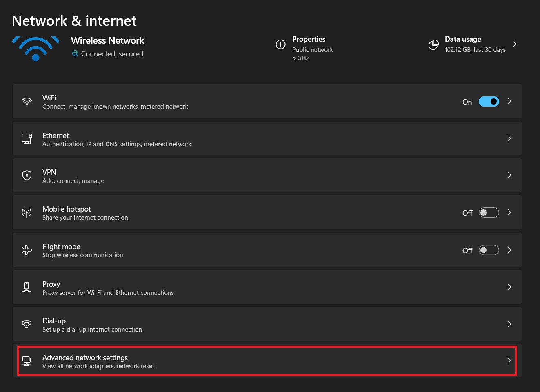Turn on the Flight mode switch
540x392 pixels.
tap(489, 250)
